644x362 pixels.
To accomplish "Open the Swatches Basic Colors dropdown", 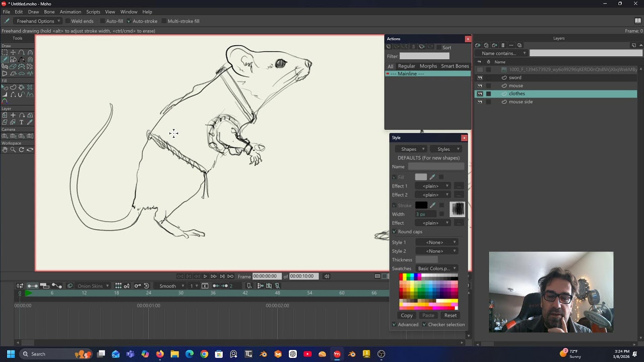I will 436,268.
